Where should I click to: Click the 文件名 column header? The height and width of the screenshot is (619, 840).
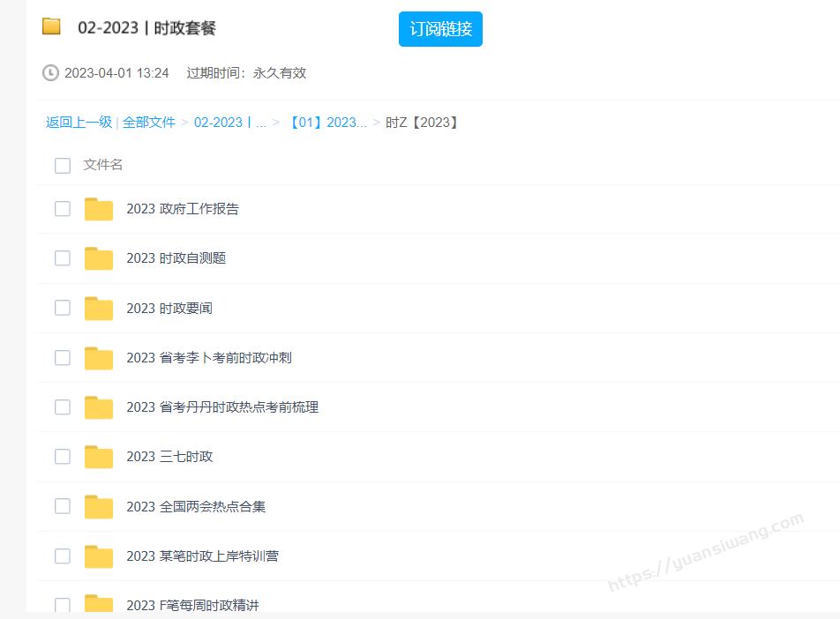coord(103,165)
